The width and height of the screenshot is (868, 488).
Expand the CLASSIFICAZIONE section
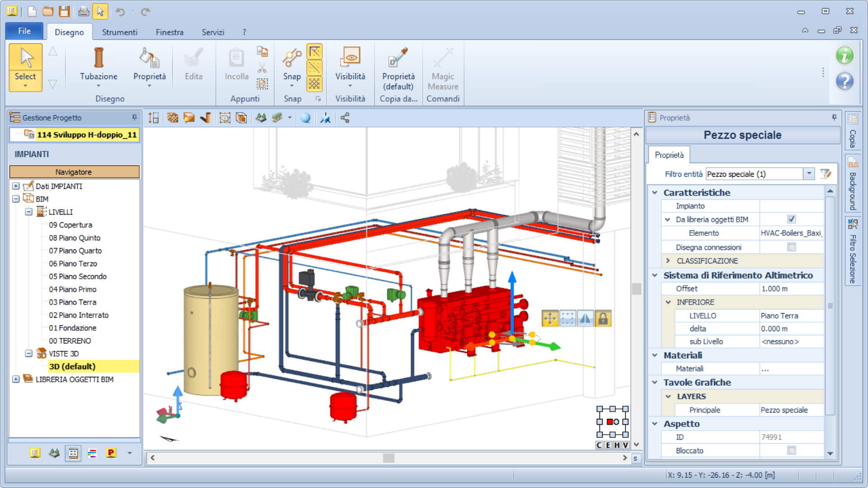point(668,261)
